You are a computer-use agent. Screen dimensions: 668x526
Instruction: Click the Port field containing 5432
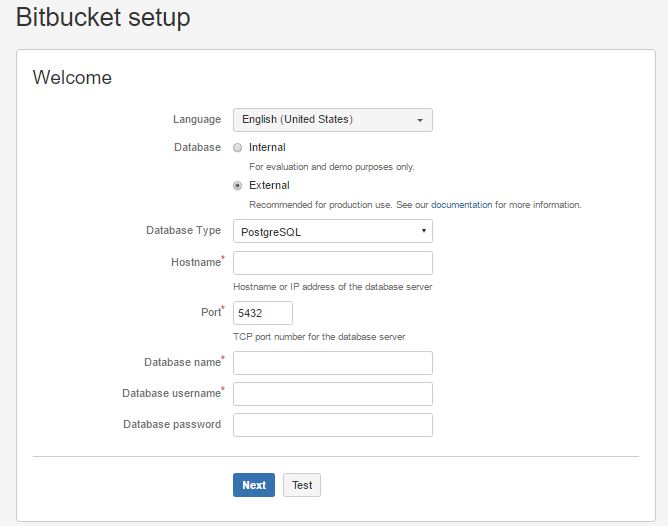coord(262,313)
